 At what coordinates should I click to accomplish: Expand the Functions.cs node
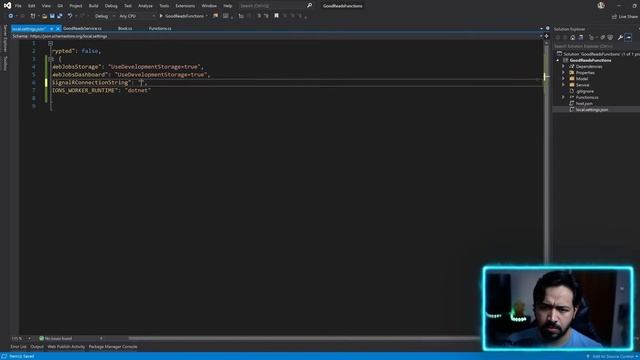pyautogui.click(x=563, y=97)
